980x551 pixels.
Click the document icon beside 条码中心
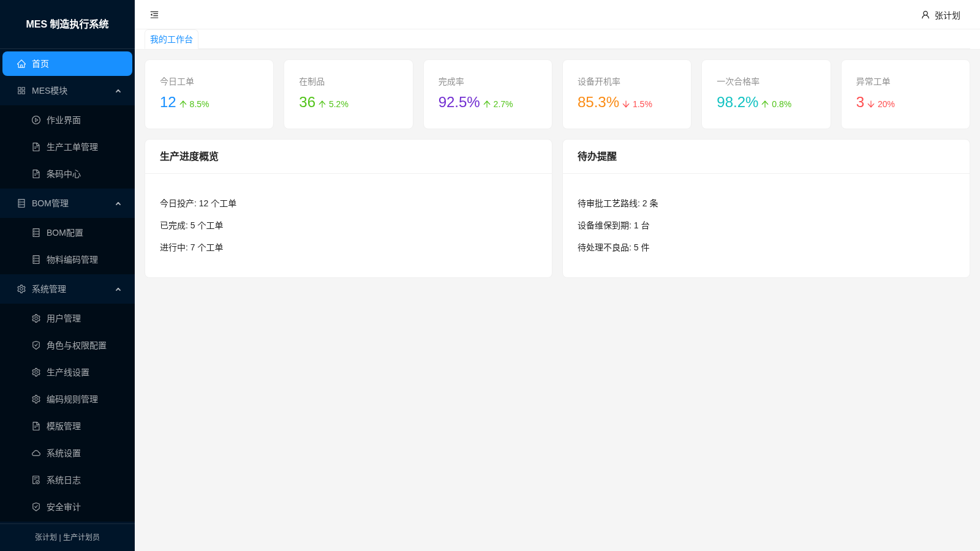pos(36,174)
